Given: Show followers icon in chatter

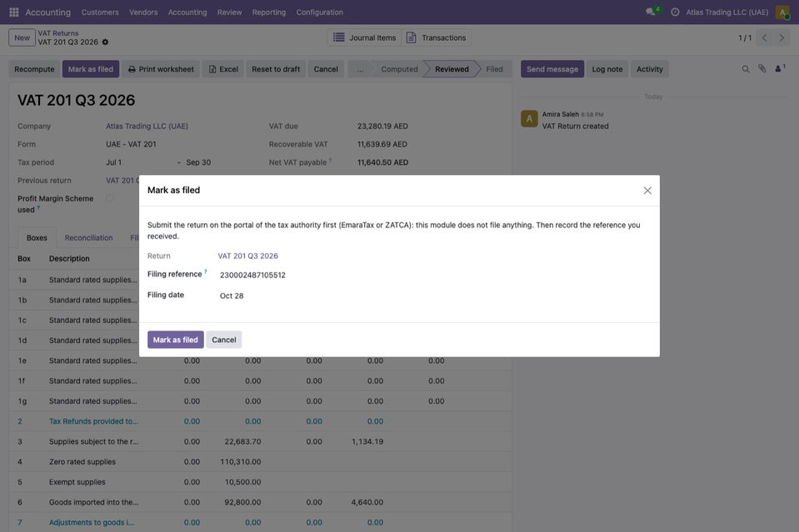Looking at the screenshot, I should [780, 69].
